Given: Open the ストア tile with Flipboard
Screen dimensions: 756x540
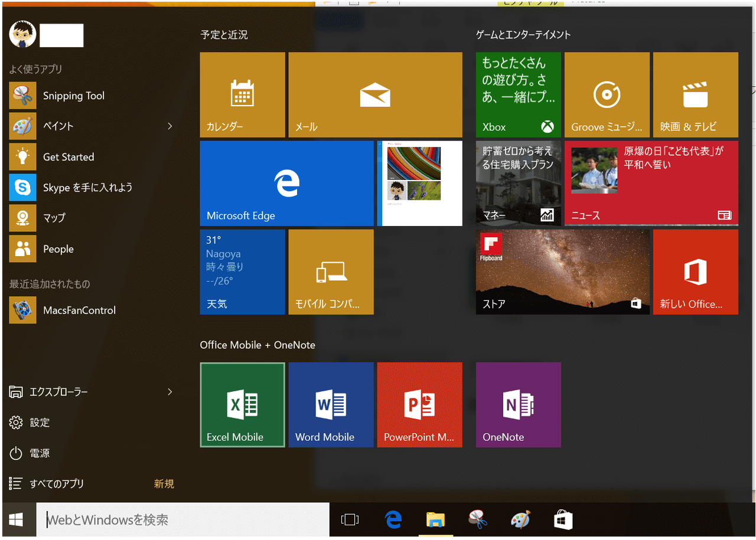Looking at the screenshot, I should (x=563, y=272).
